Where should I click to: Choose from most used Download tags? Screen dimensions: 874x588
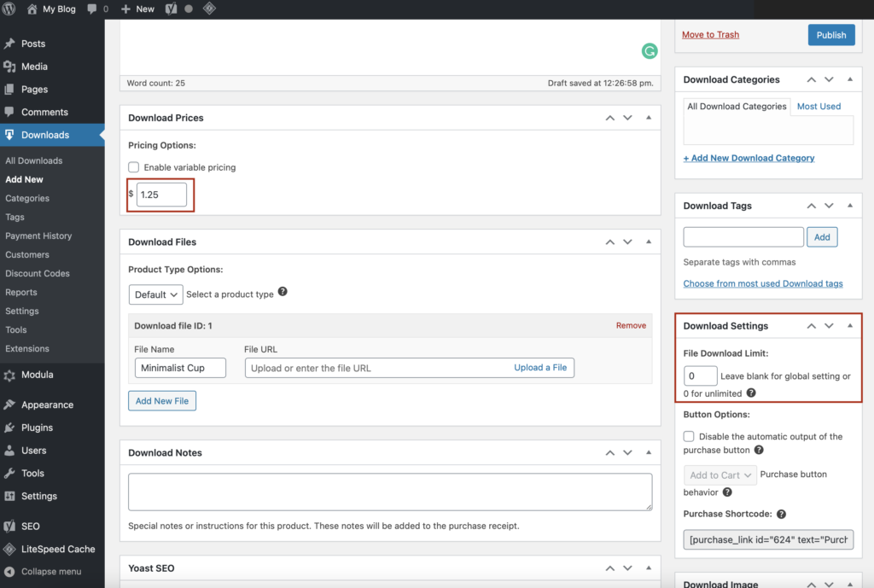click(762, 283)
